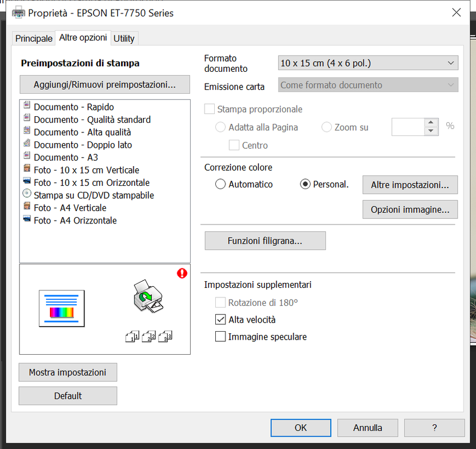Open the Emissione carta dropdown
The height and width of the screenshot is (449, 476).
tap(368, 85)
